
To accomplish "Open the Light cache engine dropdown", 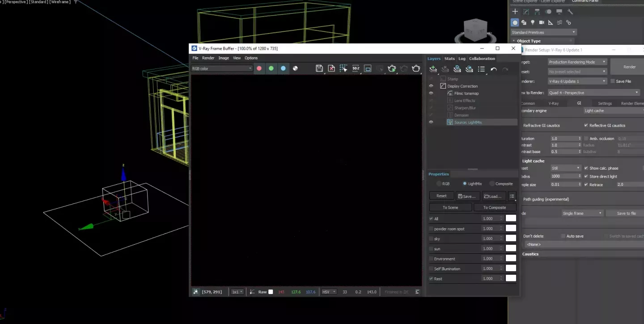I will (614, 111).
